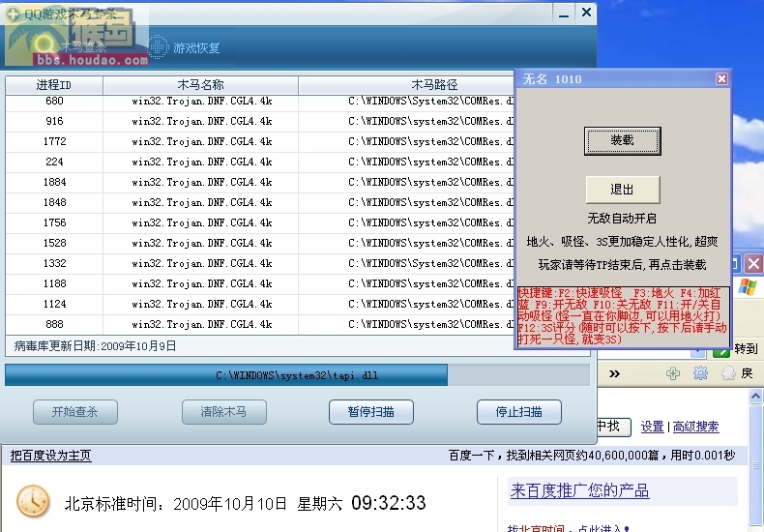The width and height of the screenshot is (764, 532).
Task: Select process ID 680 in the list
Action: [x=259, y=101]
